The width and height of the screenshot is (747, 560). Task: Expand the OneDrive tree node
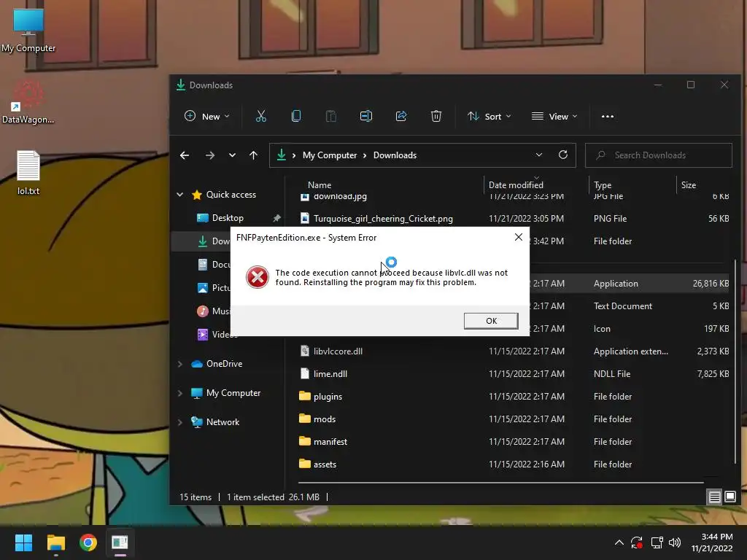coord(180,364)
